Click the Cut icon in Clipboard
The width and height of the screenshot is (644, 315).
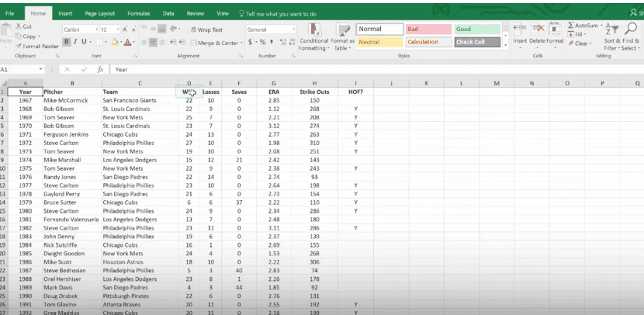[19, 26]
